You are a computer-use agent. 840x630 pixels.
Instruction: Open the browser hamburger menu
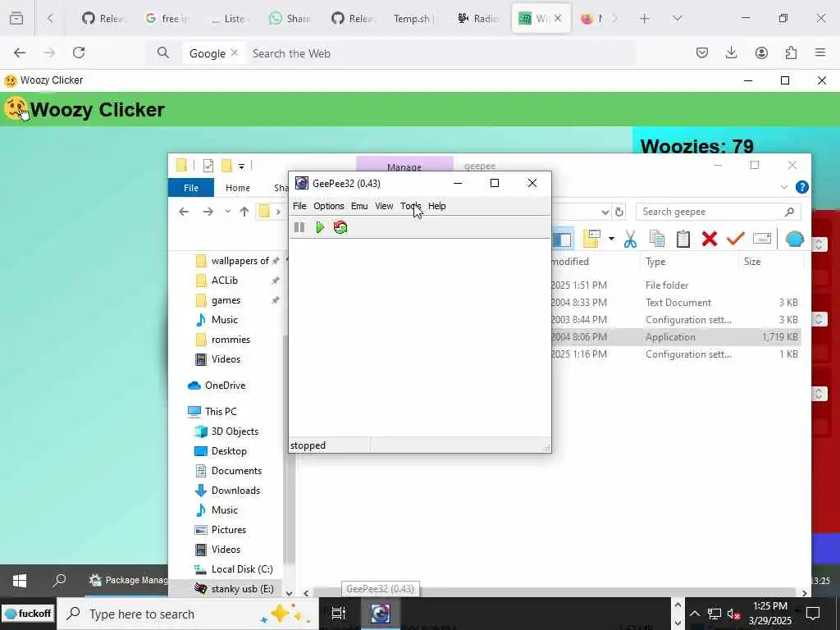820,52
